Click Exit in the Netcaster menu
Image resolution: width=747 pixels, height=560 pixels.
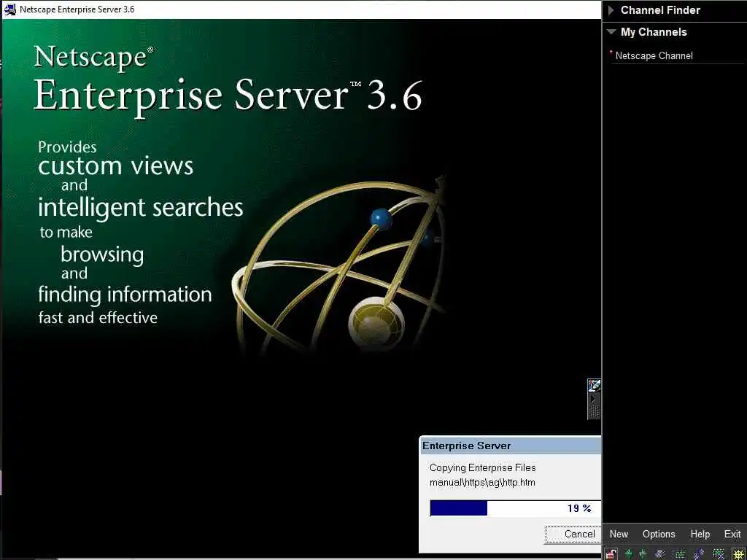[732, 534]
